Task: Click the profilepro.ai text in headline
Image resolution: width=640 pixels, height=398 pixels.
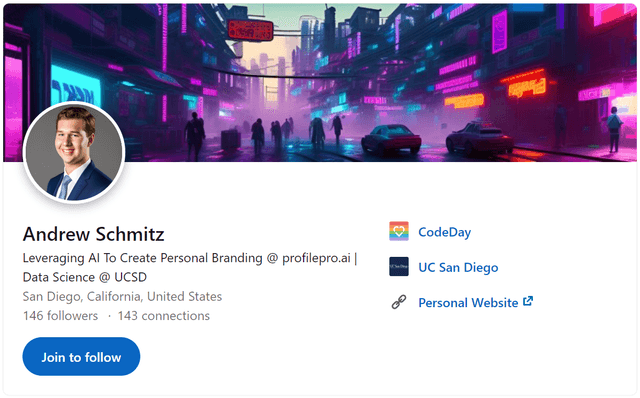Action: (316, 258)
